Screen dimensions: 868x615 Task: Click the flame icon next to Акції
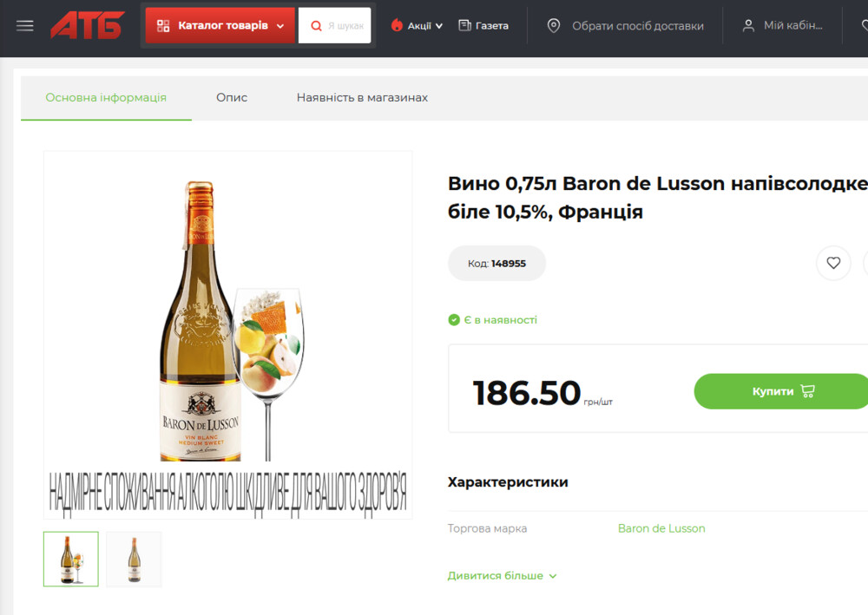(x=397, y=25)
